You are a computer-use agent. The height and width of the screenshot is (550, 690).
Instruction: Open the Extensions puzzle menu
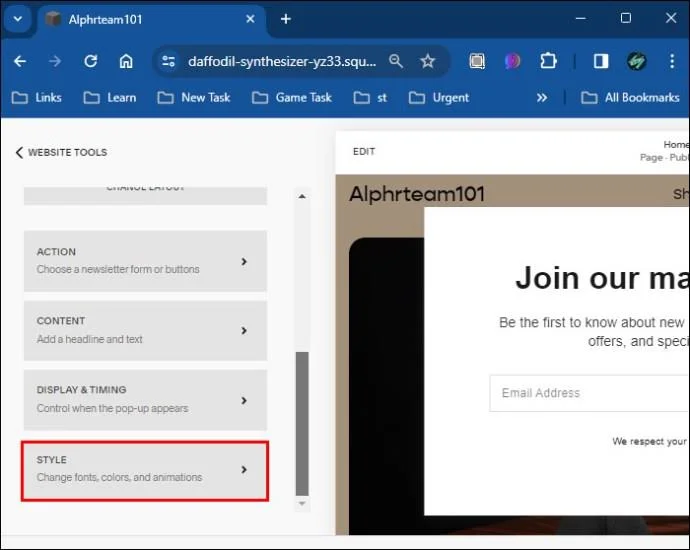point(548,61)
